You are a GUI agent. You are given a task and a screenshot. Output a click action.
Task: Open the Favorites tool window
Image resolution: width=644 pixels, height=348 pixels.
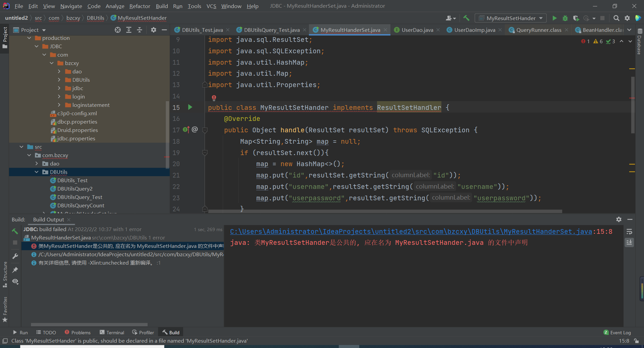[x=5, y=309]
